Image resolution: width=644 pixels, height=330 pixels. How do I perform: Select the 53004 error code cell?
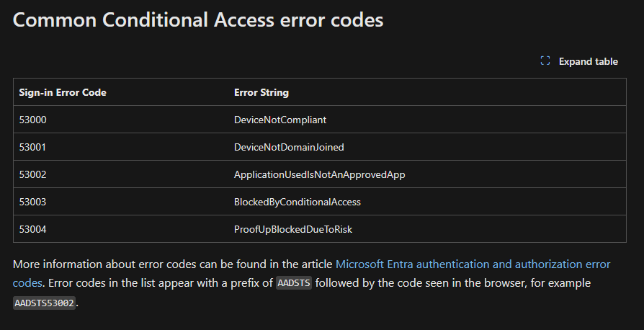tap(33, 229)
